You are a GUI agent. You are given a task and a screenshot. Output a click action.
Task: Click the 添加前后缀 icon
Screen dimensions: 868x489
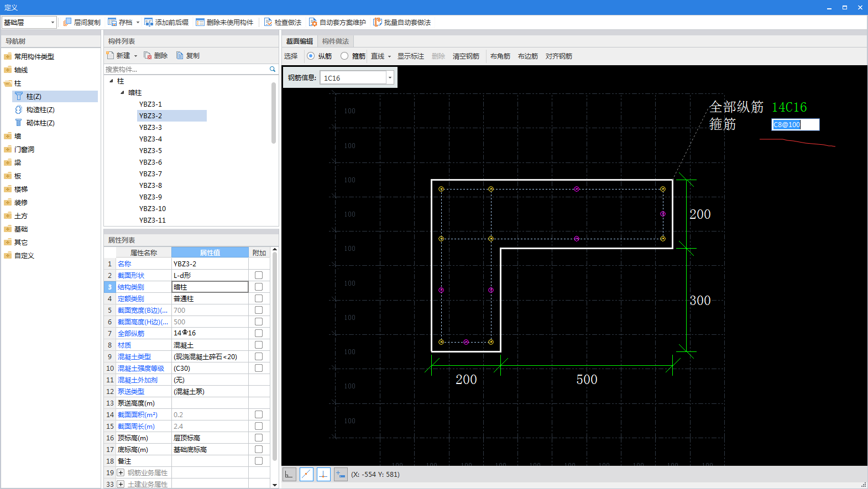point(149,22)
